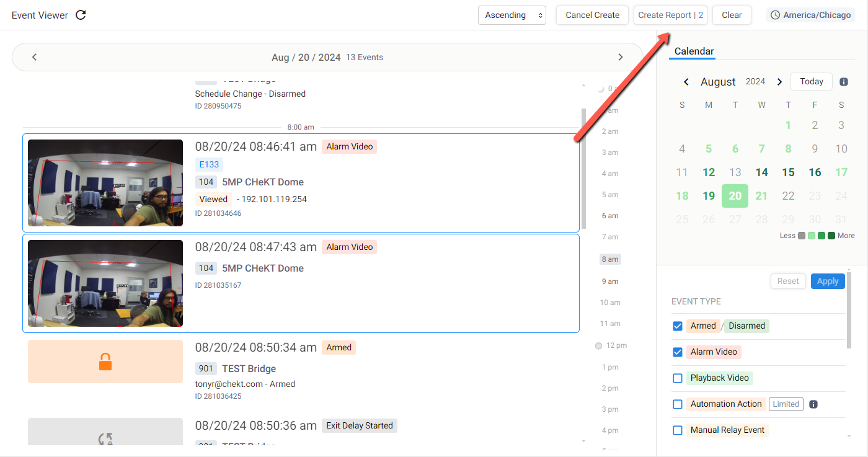Click the Reset filter button
868x457 pixels.
click(x=788, y=281)
